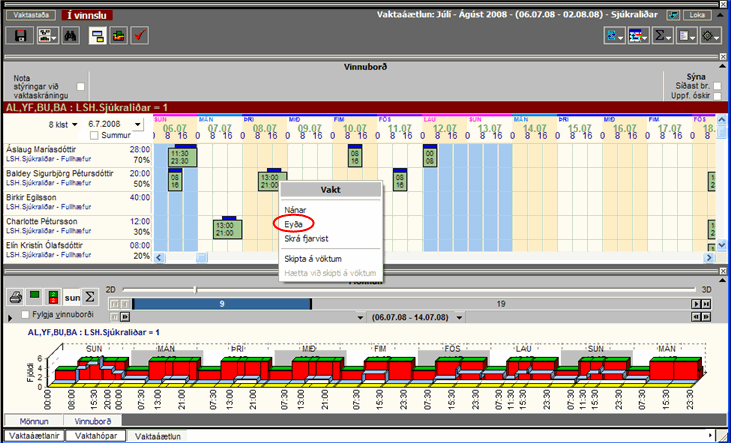
Task: Toggle Fylgja vinnuborði checkbox
Action: (25, 315)
